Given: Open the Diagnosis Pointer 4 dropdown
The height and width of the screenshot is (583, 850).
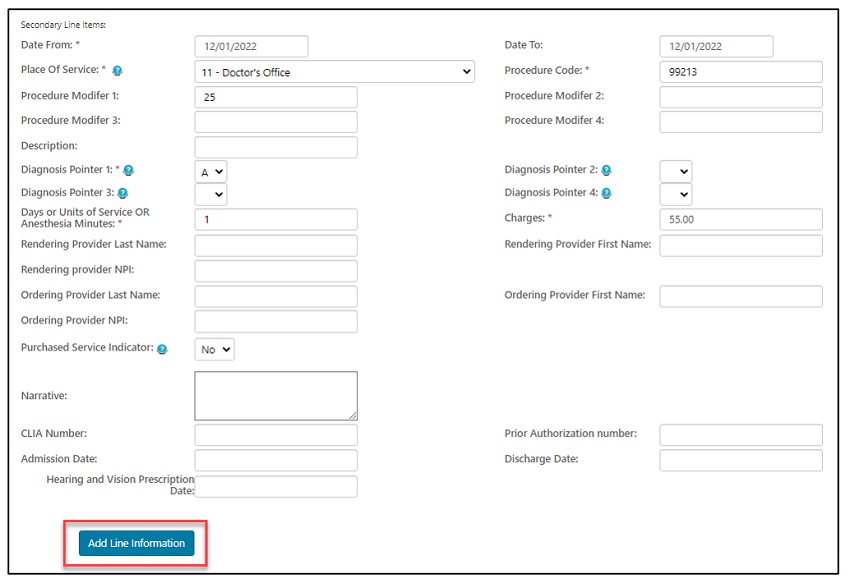Looking at the screenshot, I should point(676,194).
